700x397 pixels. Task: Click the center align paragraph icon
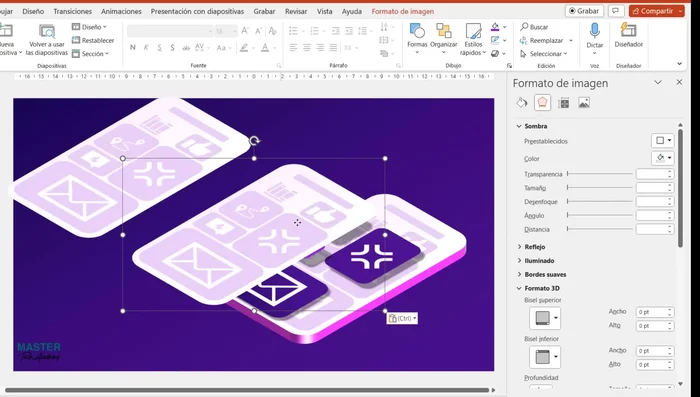(x=306, y=47)
